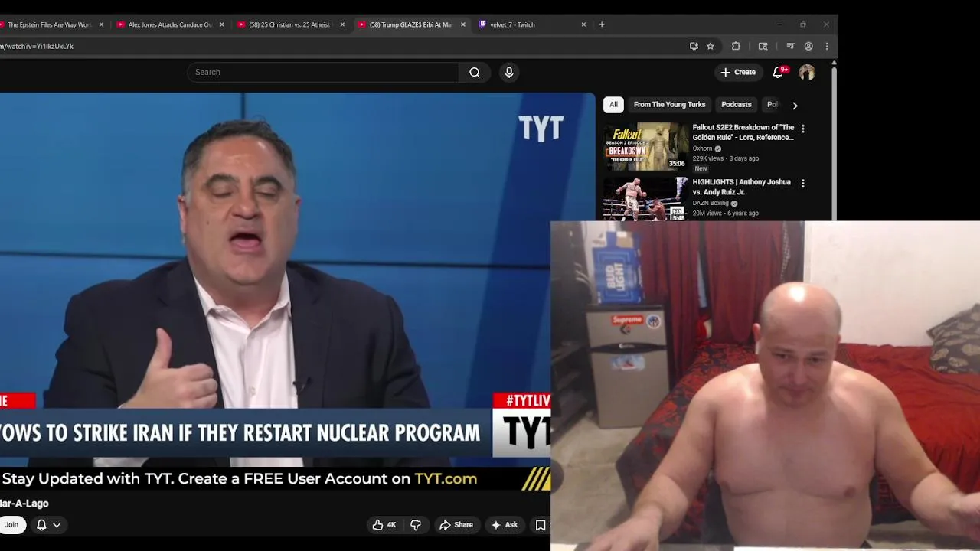Open a new browser tab
Viewport: 980px width, 551px height.
click(x=602, y=24)
